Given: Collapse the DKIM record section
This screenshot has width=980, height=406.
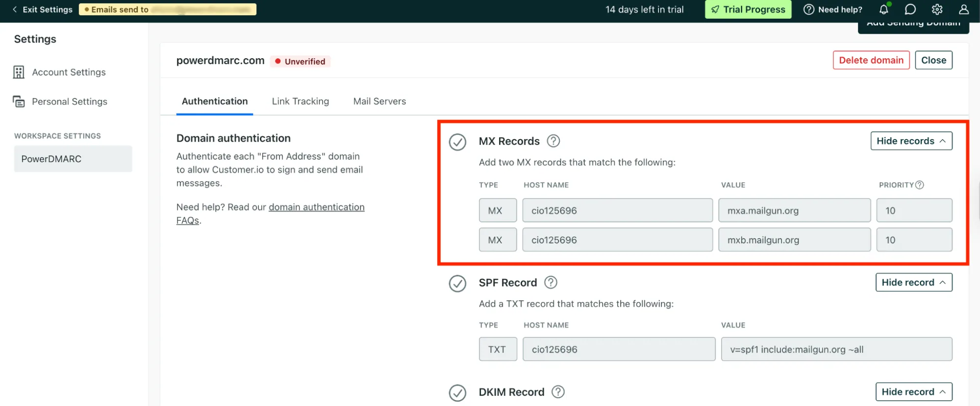Looking at the screenshot, I should (x=914, y=392).
